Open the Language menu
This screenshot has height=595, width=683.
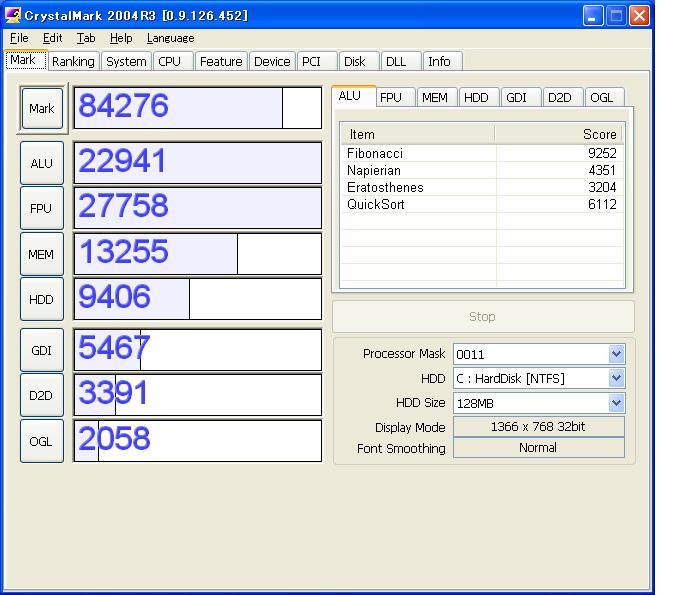point(170,38)
